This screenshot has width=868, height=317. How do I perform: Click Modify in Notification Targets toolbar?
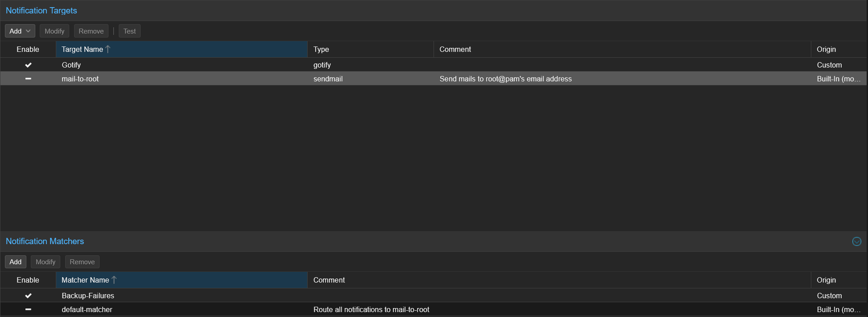click(54, 31)
